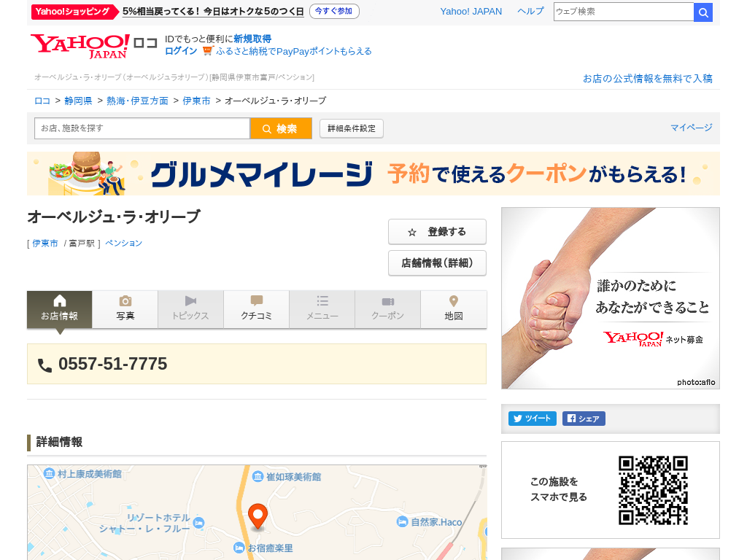Open the ヘルプ link
This screenshot has height=560, width=747.
click(531, 12)
